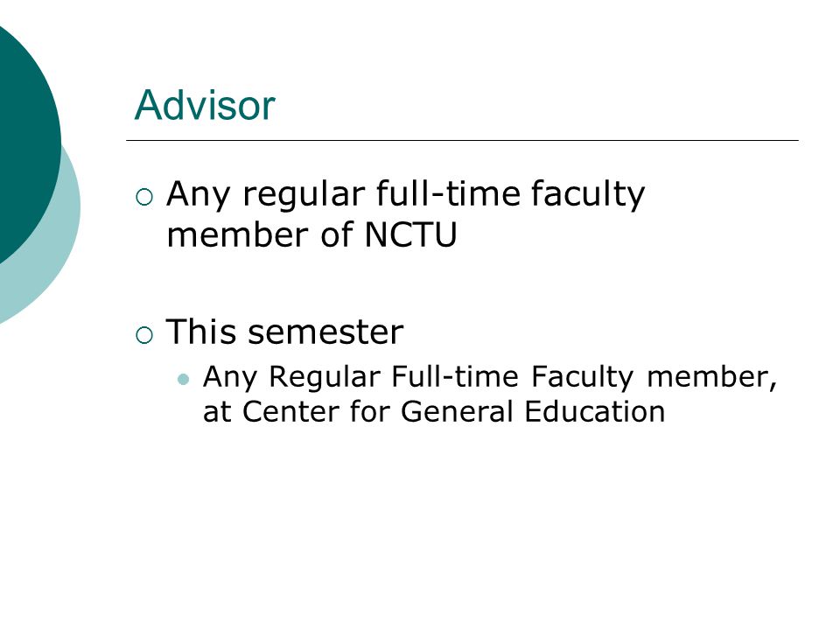
Task: Click the text 'member of NCTU'
Action: [311, 234]
